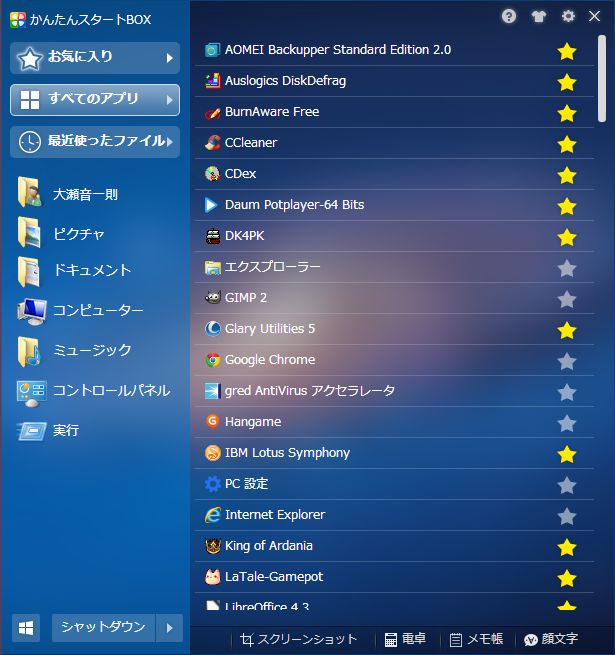This screenshot has width=615, height=655.
Task: Open 電卓 calculator button
Action: [405, 639]
